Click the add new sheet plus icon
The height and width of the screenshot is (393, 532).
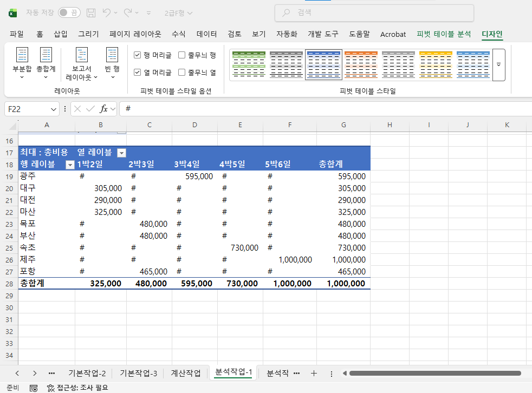[314, 373]
